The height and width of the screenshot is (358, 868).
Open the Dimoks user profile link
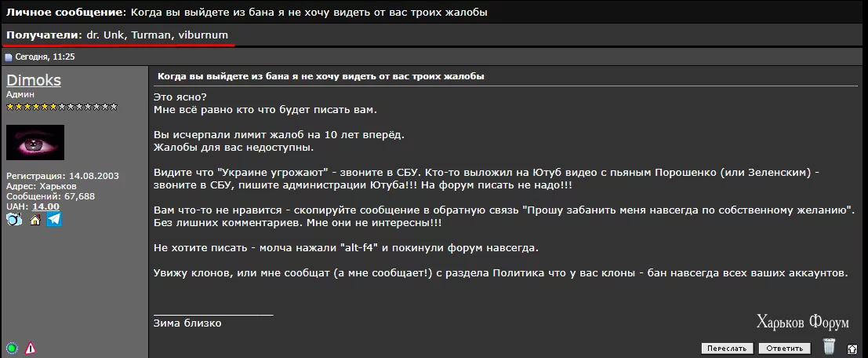(33, 80)
